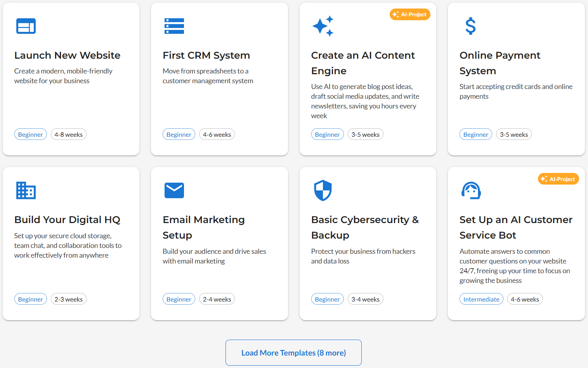This screenshot has height=368, width=588.
Task: Click the 4-8 weeks label under Launch New Website
Action: 68,134
